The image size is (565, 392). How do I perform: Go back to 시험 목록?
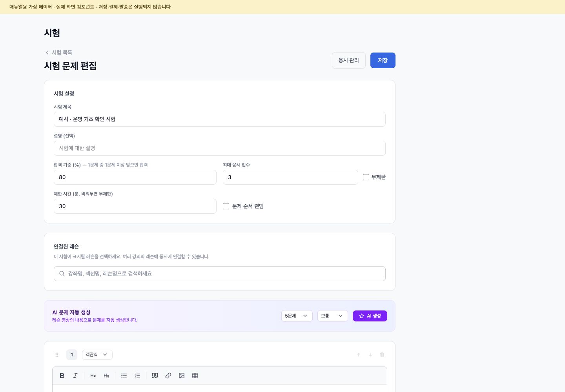[x=58, y=53]
